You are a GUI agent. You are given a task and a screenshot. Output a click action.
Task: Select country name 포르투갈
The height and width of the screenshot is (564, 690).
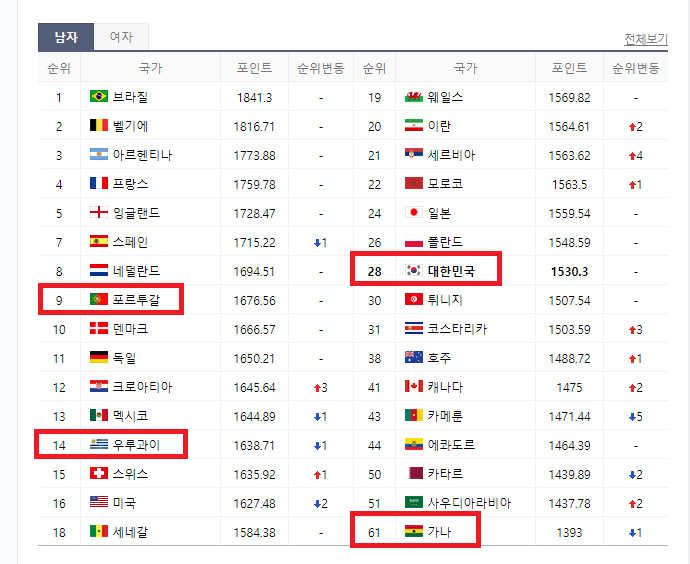[136, 300]
